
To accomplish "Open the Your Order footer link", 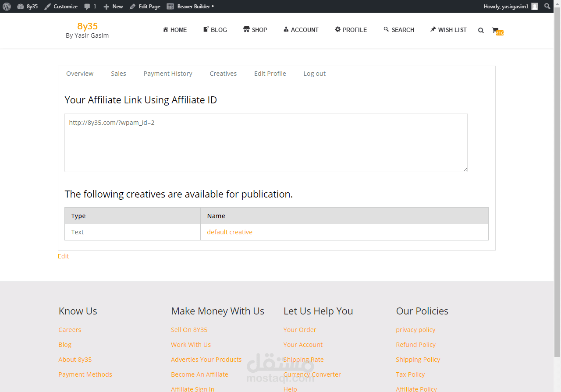I will (300, 330).
